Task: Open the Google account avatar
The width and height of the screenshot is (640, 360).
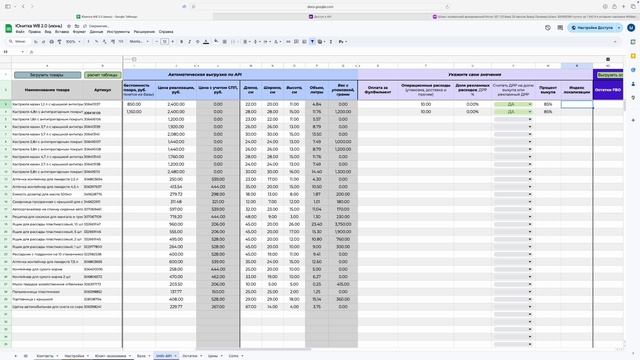Action: [x=631, y=28]
